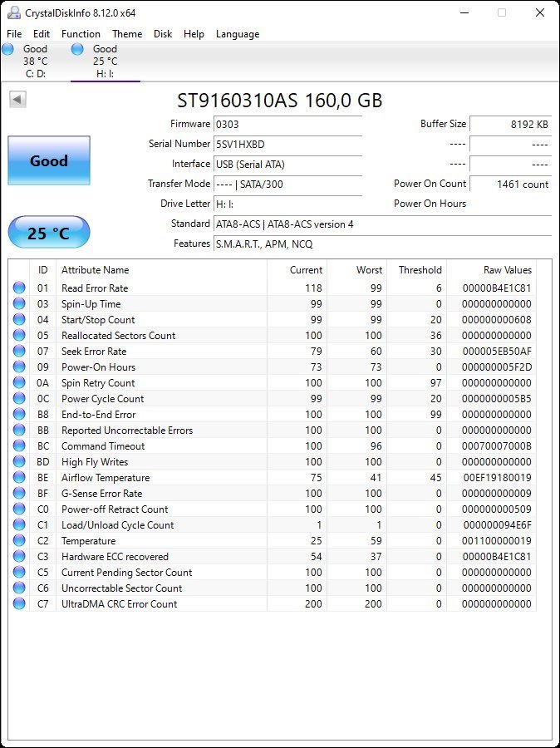Click worst value 37 for Hardware ECC recovered
The height and width of the screenshot is (748, 560).
coord(376,557)
